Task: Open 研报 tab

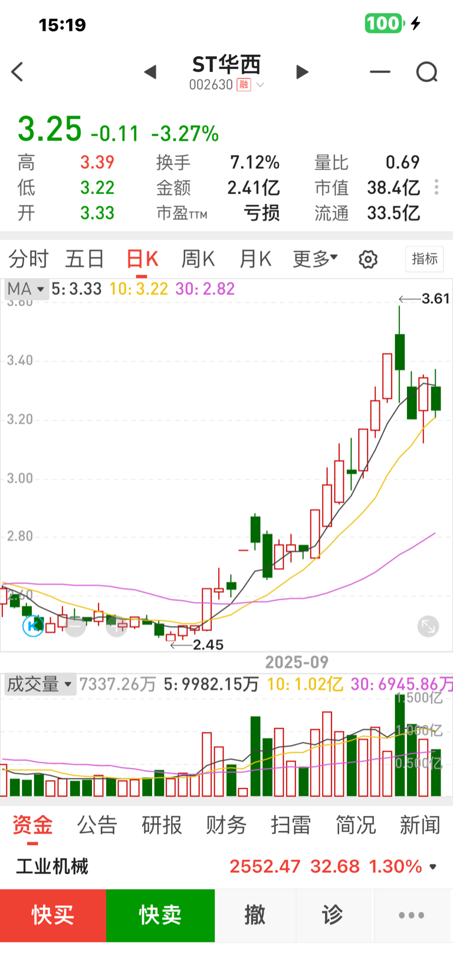Action: click(162, 825)
